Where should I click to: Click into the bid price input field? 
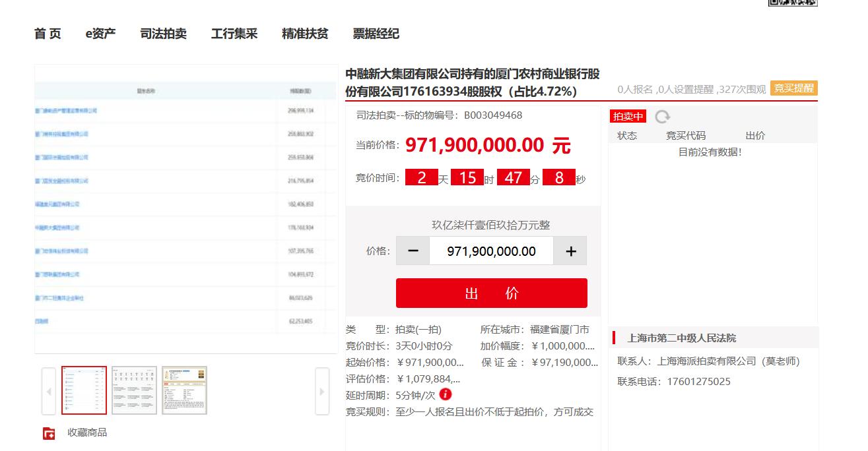pos(492,251)
